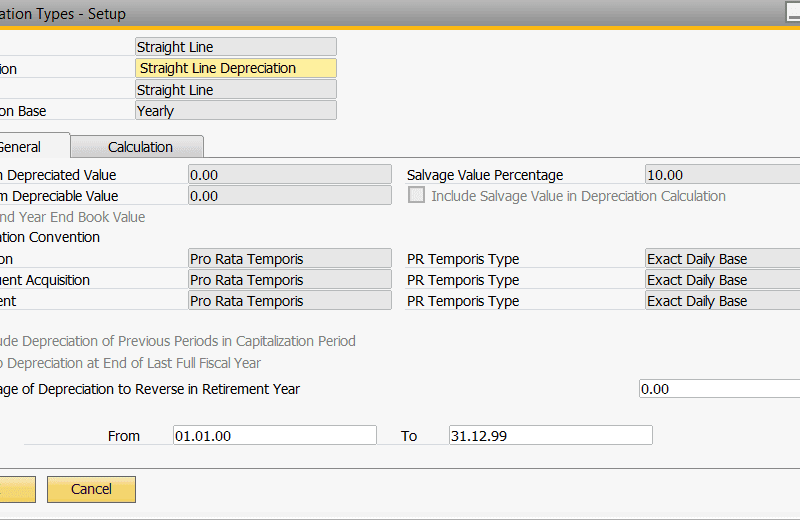Screen dimensions: 800x520
Task: Click the 'To' label between date fields
Action: [409, 436]
